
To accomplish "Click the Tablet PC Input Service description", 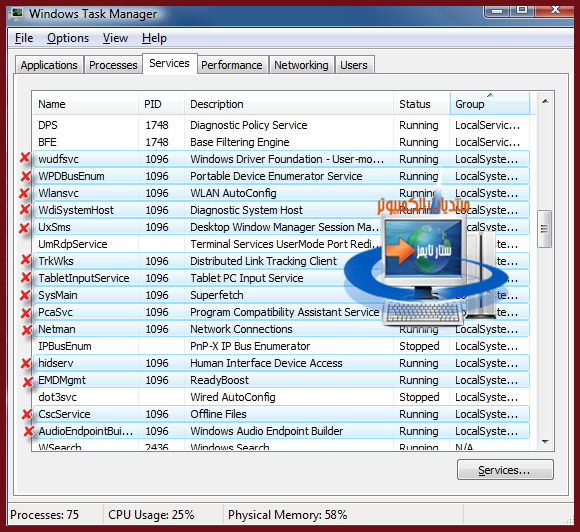I will click(x=247, y=278).
